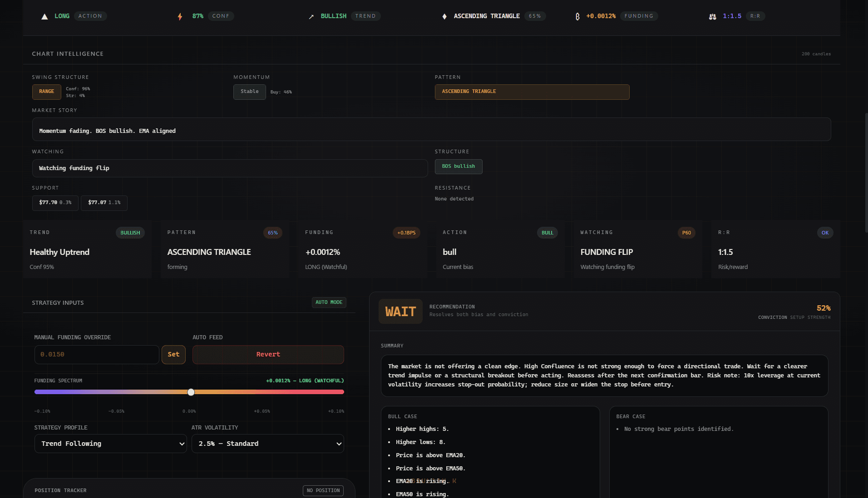The height and width of the screenshot is (498, 868).
Task: Click the $77.07 support level chip
Action: click(x=104, y=203)
